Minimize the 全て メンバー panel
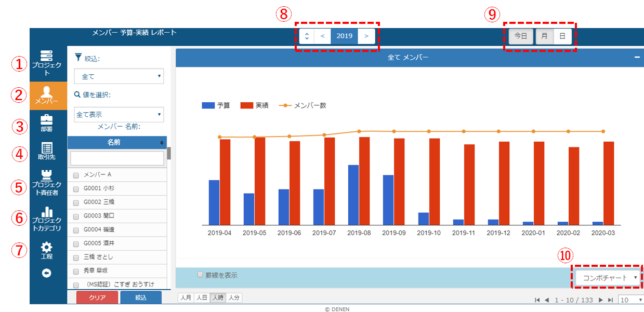The image size is (644, 312). click(x=637, y=58)
